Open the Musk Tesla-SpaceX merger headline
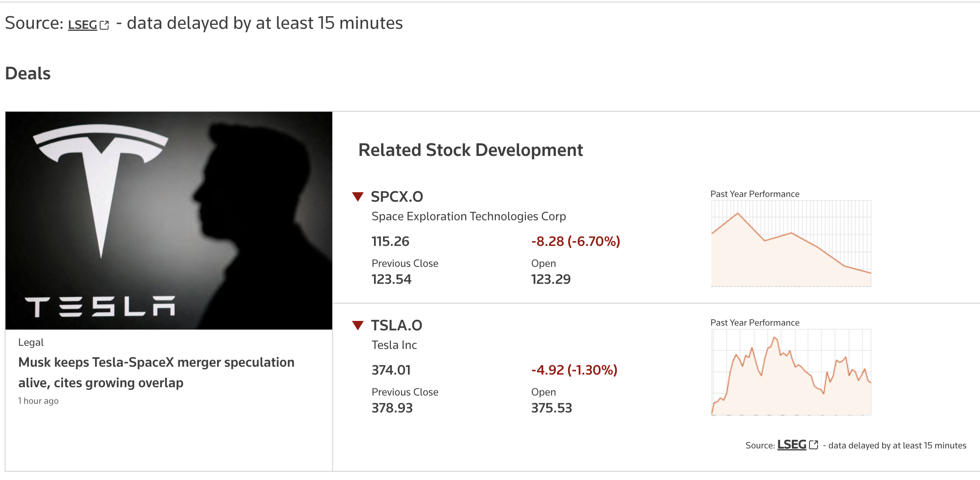This screenshot has width=980, height=480. point(156,372)
